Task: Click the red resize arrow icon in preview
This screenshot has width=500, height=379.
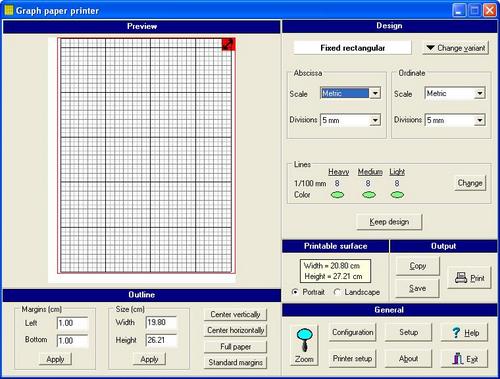Action: pos(229,45)
